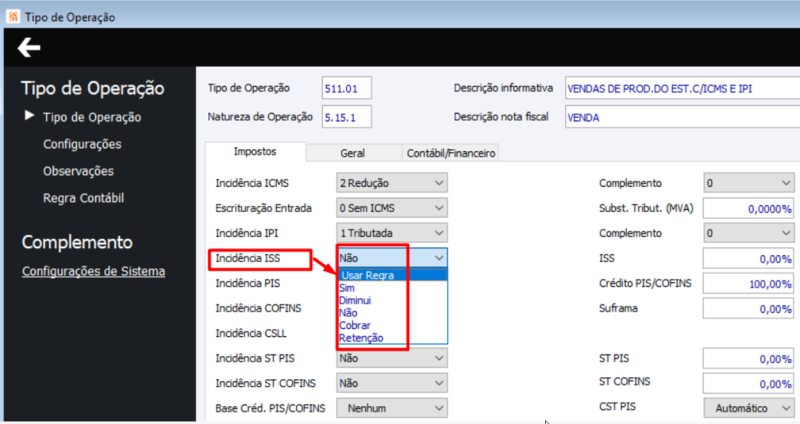Edit the Natureza de Operação field
The image size is (800, 424).
coord(346,117)
